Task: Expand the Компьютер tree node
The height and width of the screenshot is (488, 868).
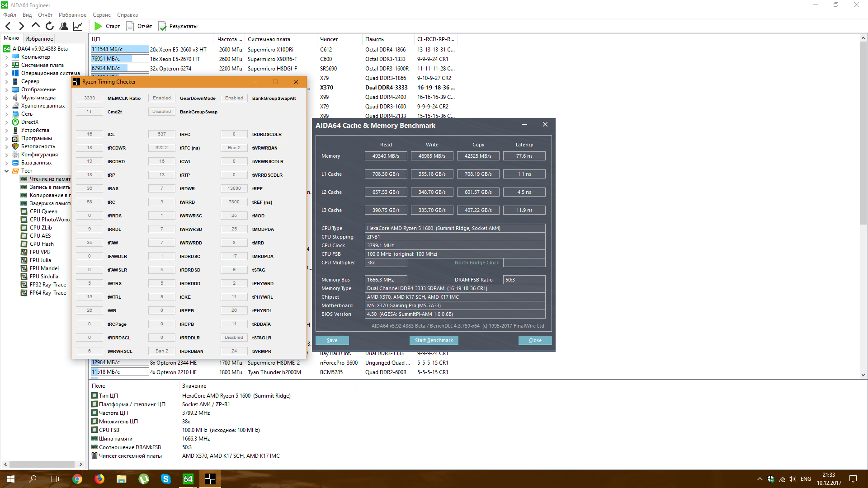Action: (x=6, y=57)
